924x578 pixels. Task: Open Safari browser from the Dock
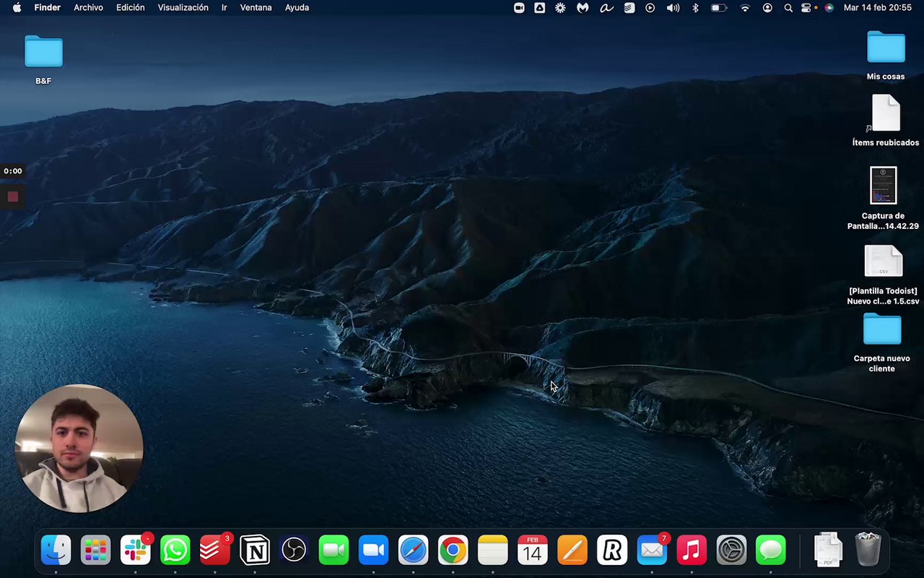coord(413,551)
